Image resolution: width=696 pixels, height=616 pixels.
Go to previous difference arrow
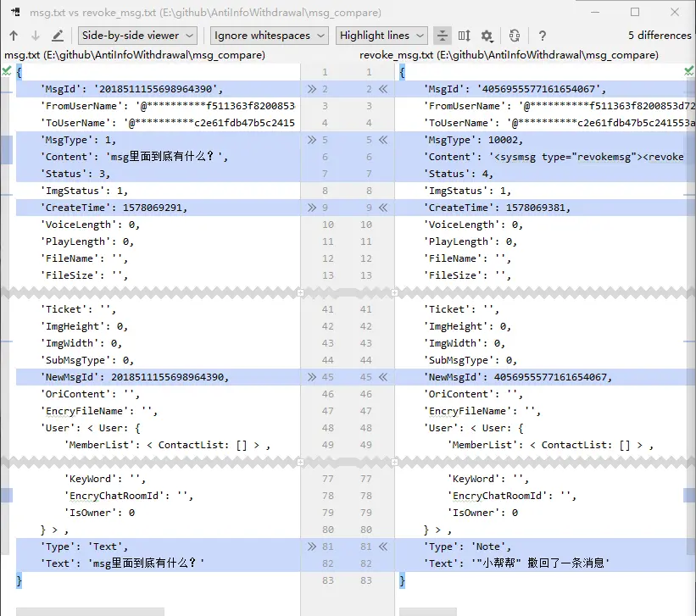[14, 36]
